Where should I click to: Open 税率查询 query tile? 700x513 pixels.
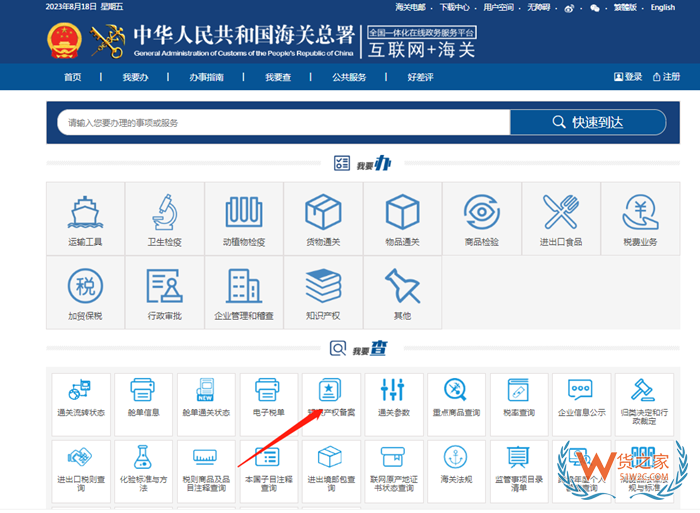click(519, 405)
